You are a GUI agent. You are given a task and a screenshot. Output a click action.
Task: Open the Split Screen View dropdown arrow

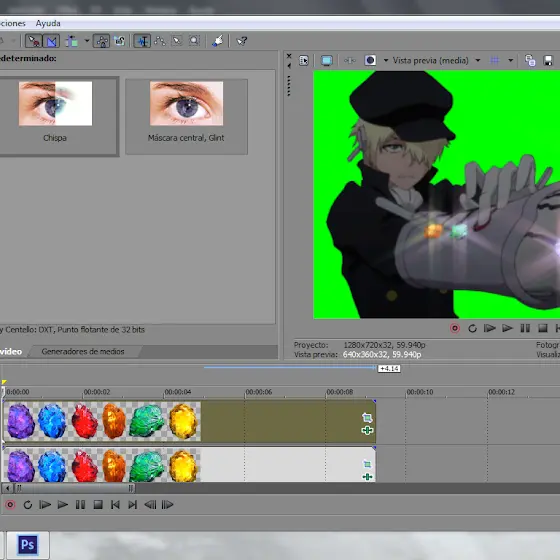point(386,61)
